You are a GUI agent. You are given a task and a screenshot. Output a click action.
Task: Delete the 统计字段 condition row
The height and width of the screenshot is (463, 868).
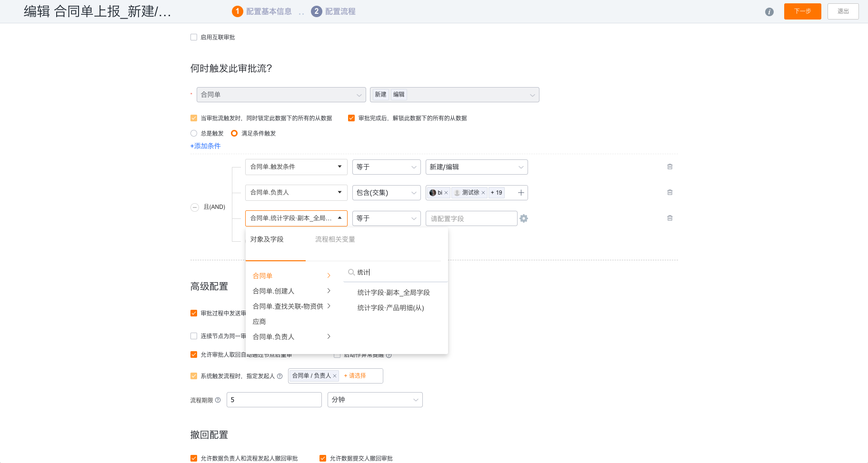669,218
